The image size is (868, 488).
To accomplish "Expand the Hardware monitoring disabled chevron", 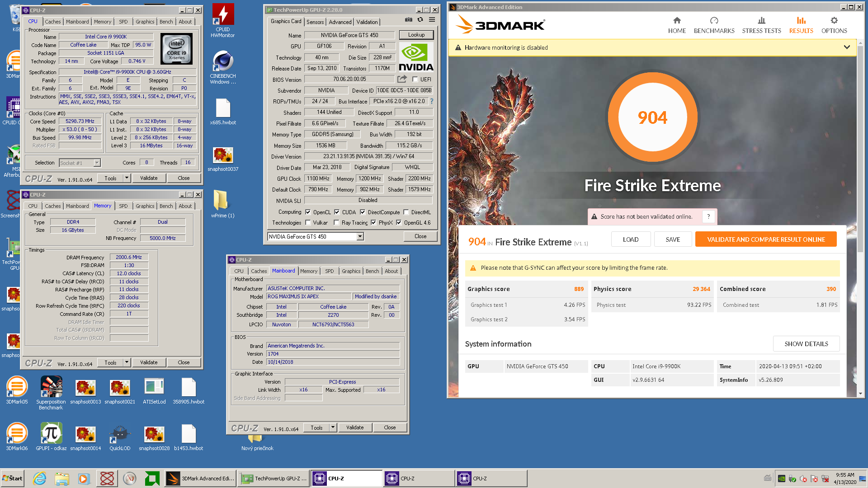I will point(847,47).
